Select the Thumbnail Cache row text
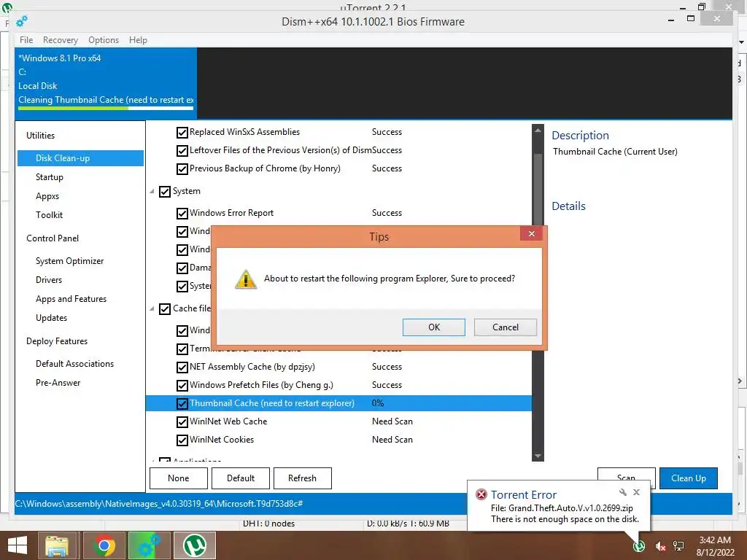747x560 pixels. click(272, 403)
